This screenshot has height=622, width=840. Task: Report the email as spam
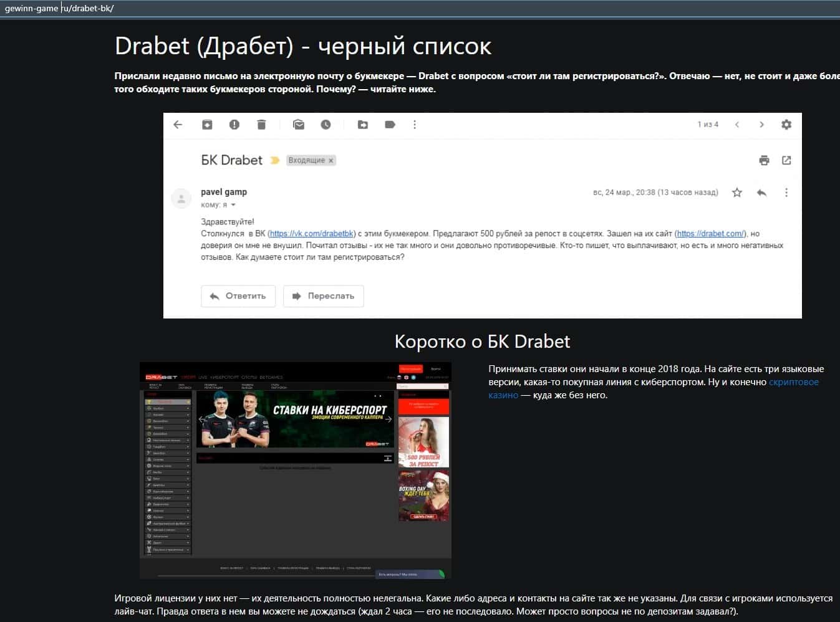tap(234, 125)
